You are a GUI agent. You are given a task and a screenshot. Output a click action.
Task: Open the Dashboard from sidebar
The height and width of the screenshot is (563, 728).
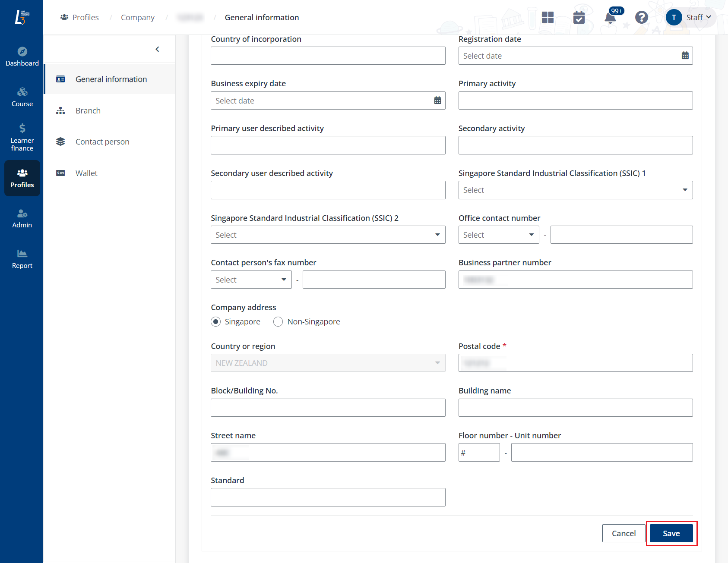[22, 57]
